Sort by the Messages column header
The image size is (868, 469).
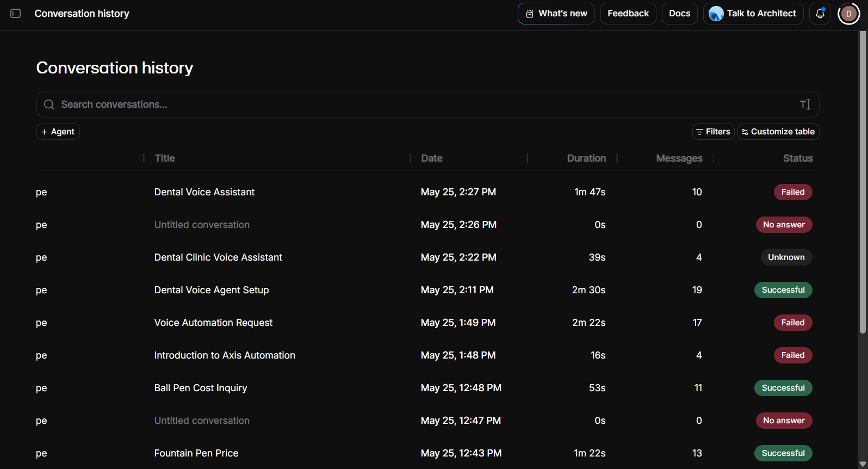679,158
